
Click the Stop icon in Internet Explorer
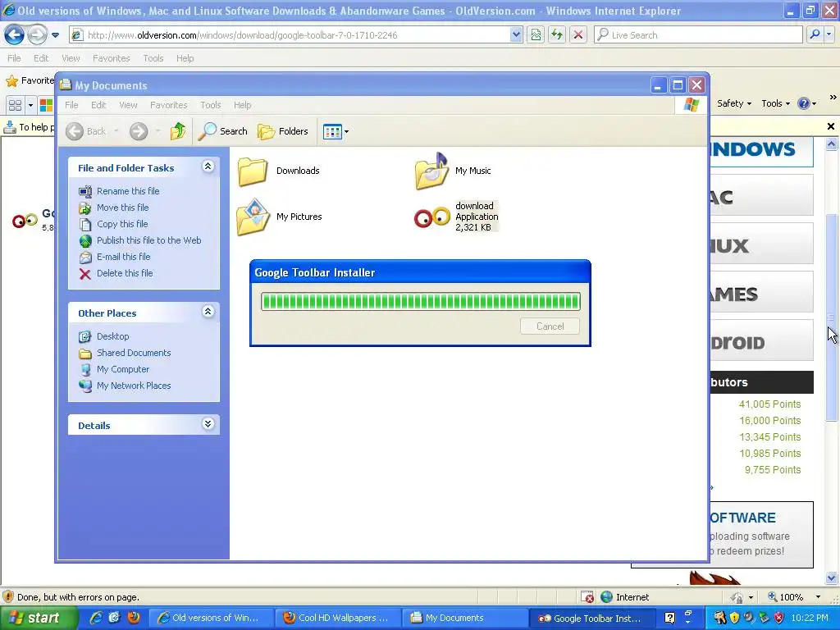click(578, 35)
